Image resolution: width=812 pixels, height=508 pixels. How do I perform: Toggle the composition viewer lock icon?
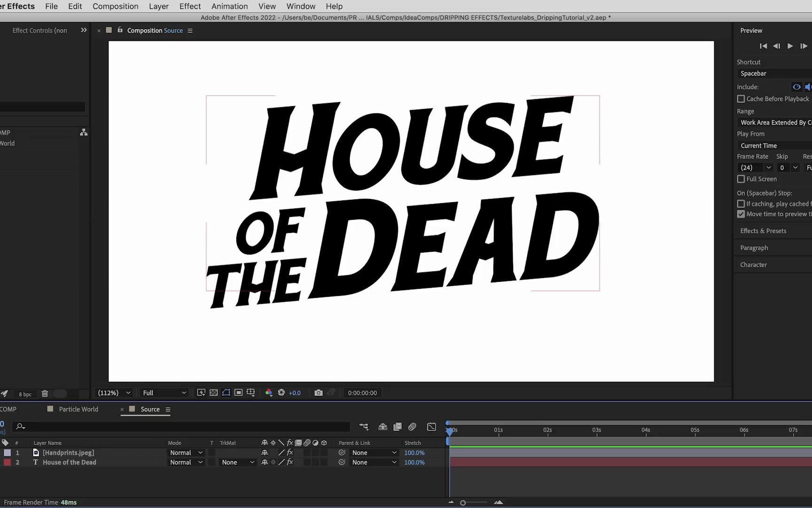(120, 30)
